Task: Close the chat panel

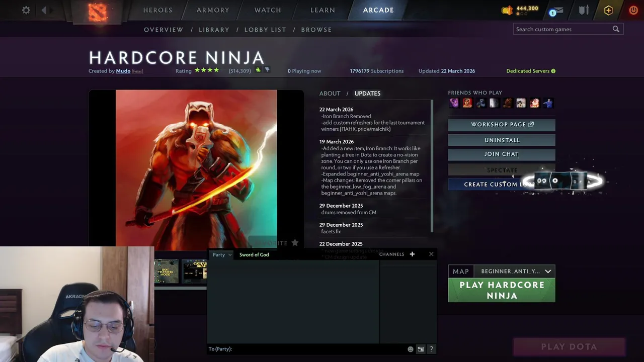Action: coord(431,254)
